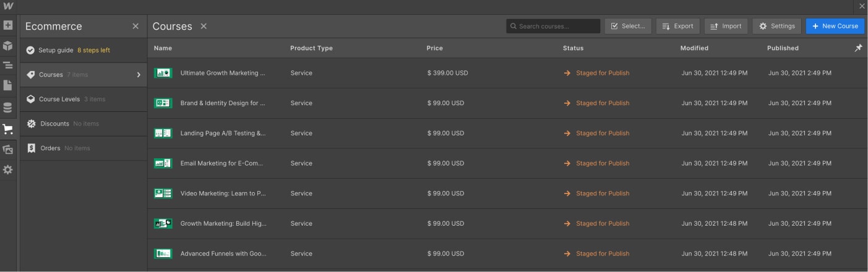Click thumbnail of Ultimate Growth Marketing course
Screen dimensions: 868x272
[x=163, y=73]
